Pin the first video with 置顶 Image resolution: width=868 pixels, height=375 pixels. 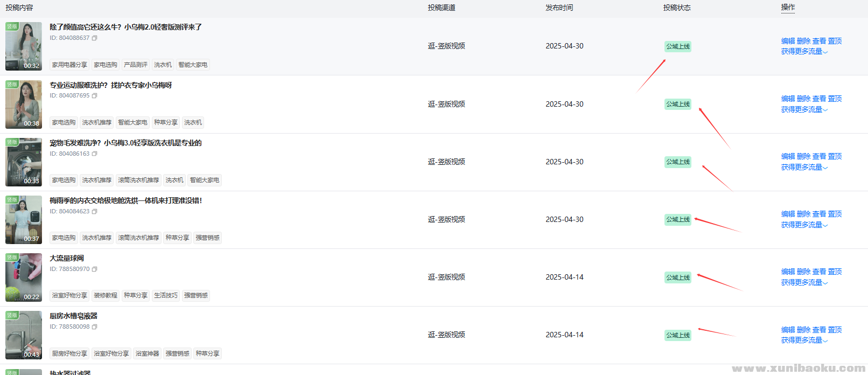(835, 41)
